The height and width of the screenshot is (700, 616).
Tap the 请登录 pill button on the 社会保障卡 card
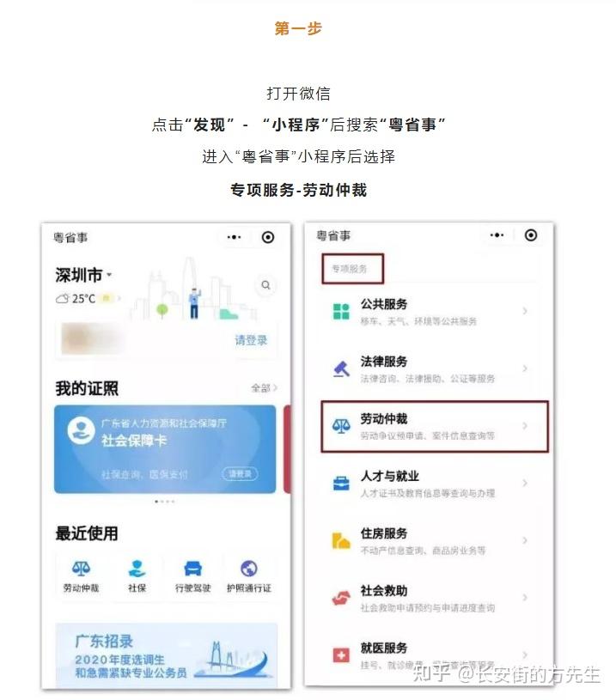coord(240,473)
